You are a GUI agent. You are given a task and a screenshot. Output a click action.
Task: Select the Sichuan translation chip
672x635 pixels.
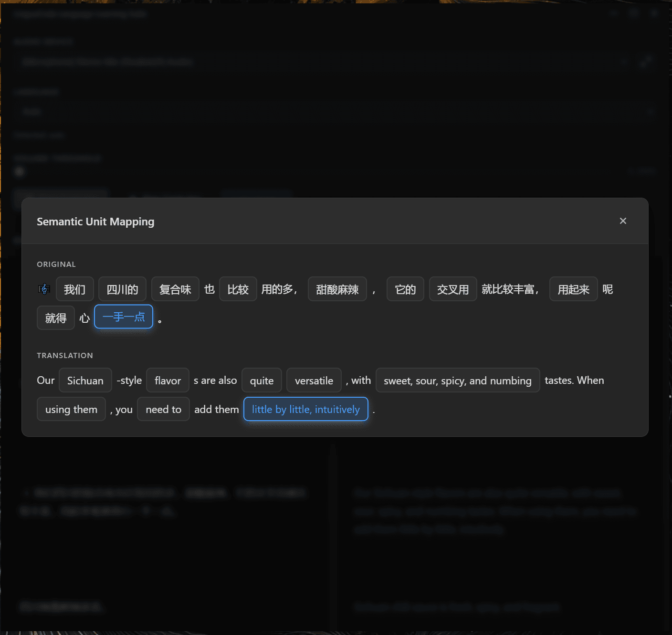pyautogui.click(x=85, y=381)
